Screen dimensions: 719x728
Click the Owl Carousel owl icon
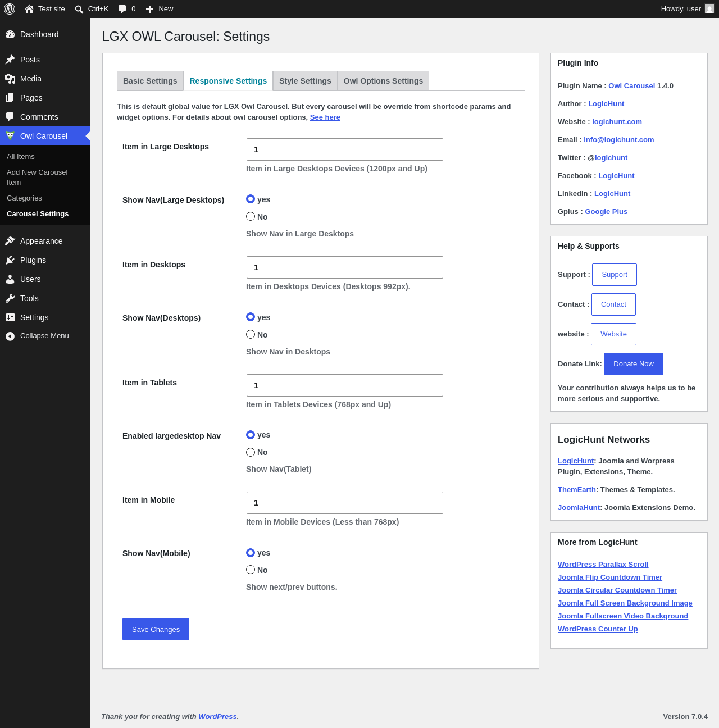(10, 136)
